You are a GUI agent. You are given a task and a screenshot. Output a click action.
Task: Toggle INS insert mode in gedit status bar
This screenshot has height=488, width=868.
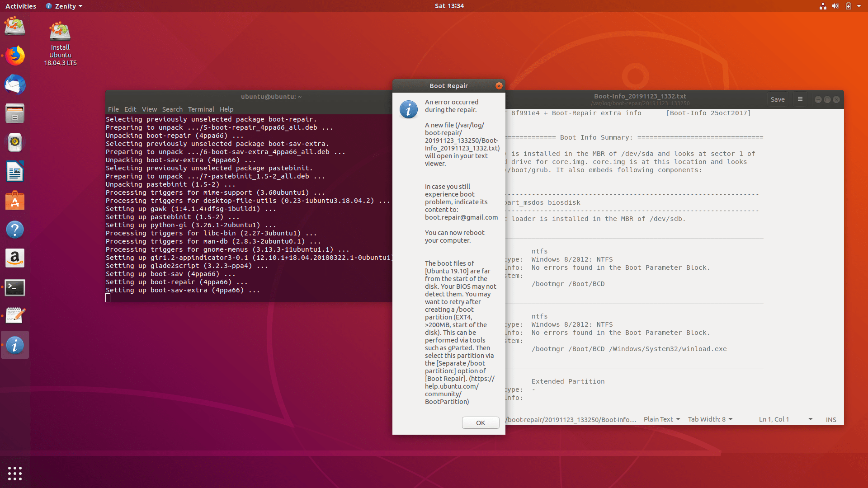(831, 419)
